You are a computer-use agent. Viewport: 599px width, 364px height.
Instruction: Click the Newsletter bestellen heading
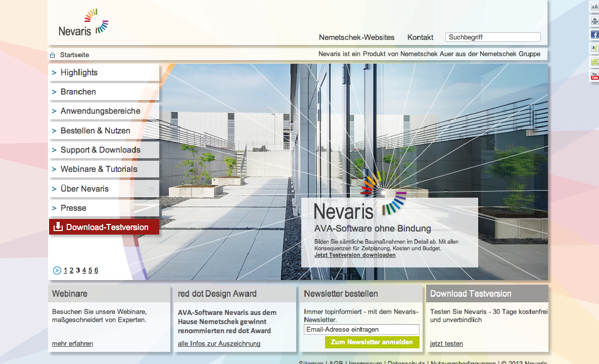(341, 294)
